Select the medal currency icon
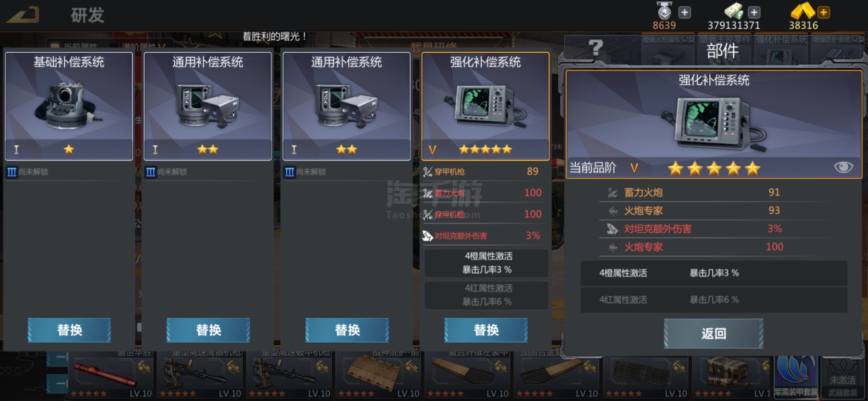 point(664,11)
